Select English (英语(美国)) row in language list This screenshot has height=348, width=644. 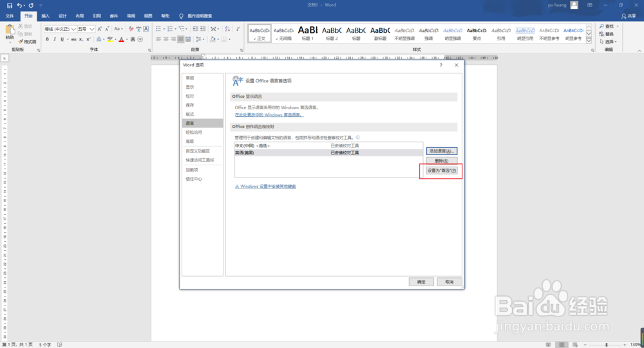(x=328, y=152)
